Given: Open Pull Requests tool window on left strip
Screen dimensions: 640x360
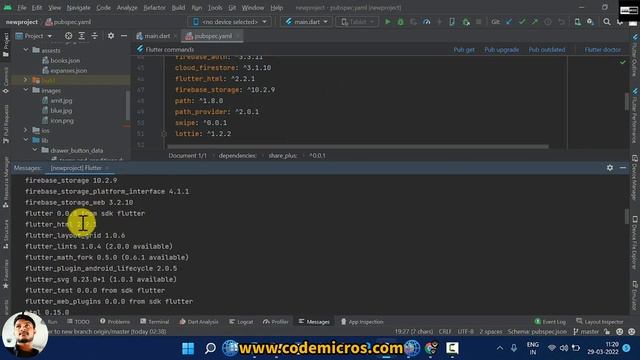Looking at the screenshot, I should tap(6, 124).
